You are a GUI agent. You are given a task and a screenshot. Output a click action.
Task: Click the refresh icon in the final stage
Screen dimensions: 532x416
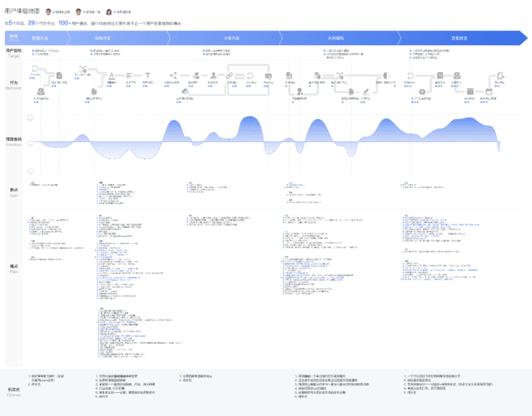tap(411, 75)
